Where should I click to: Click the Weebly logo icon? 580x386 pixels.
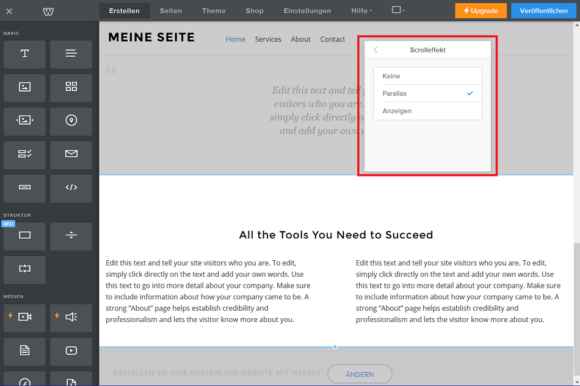coord(48,11)
